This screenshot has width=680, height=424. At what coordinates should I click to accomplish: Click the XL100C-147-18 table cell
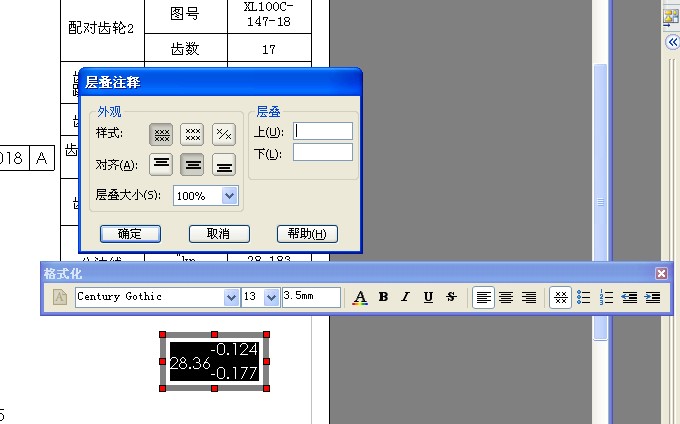coord(269,14)
